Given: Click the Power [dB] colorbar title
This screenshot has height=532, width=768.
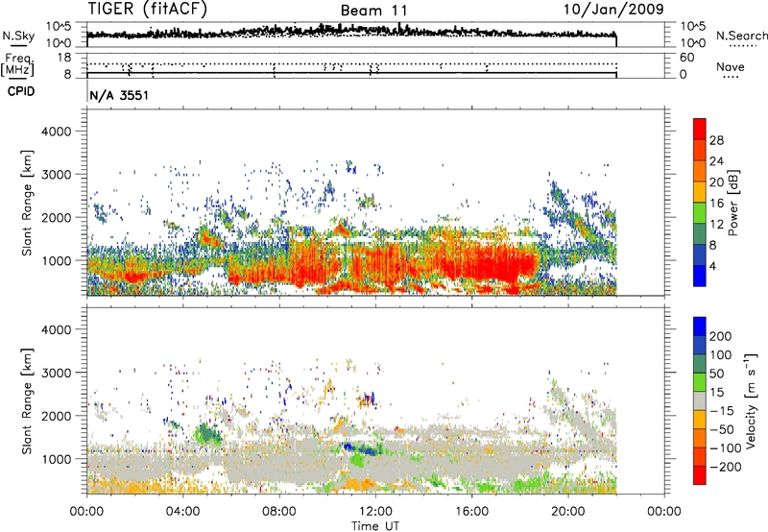Looking at the screenshot, I should pos(733,203).
